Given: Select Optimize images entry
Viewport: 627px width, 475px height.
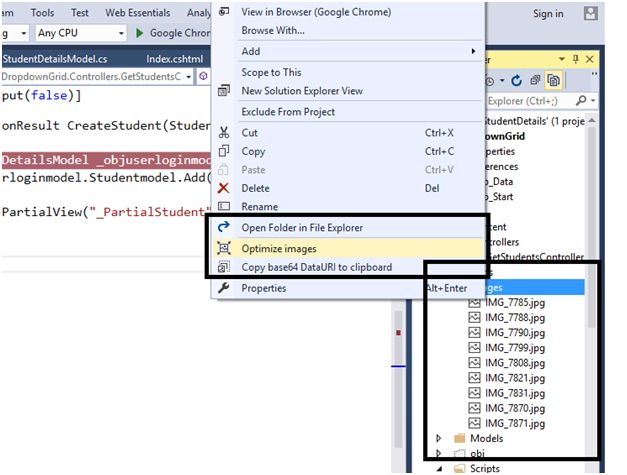Looking at the screenshot, I should coord(279,249).
